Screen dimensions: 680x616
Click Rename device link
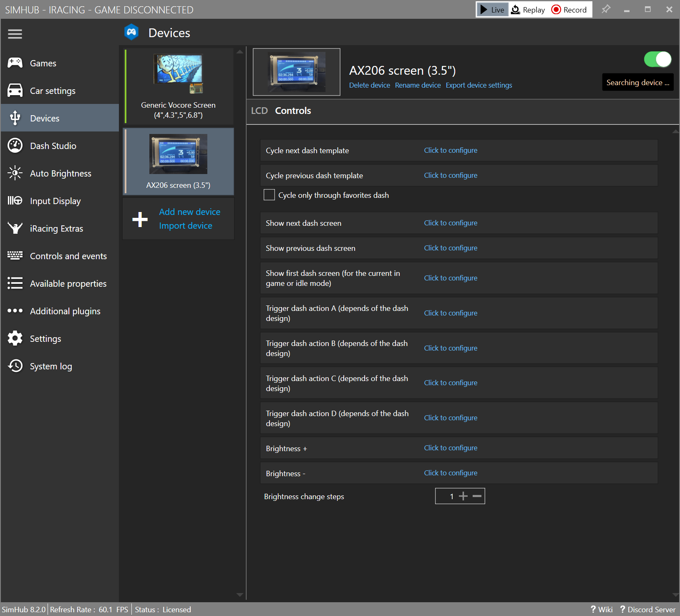418,85
